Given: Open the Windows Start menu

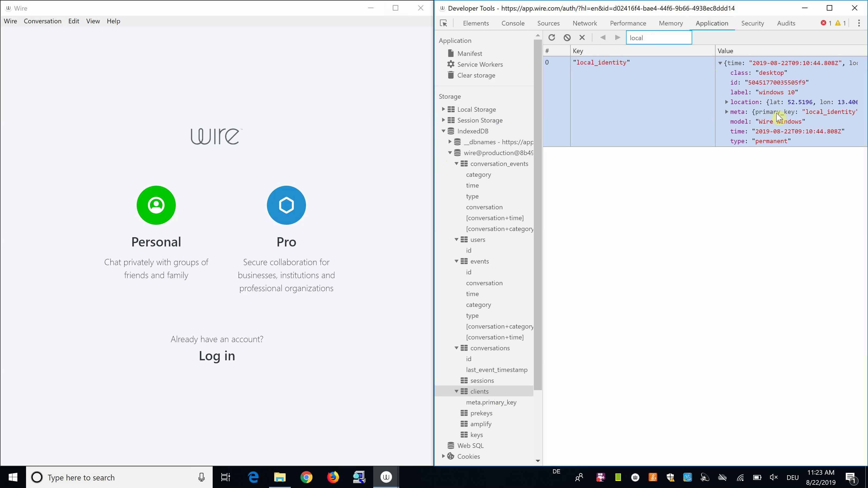Looking at the screenshot, I should [x=13, y=477].
